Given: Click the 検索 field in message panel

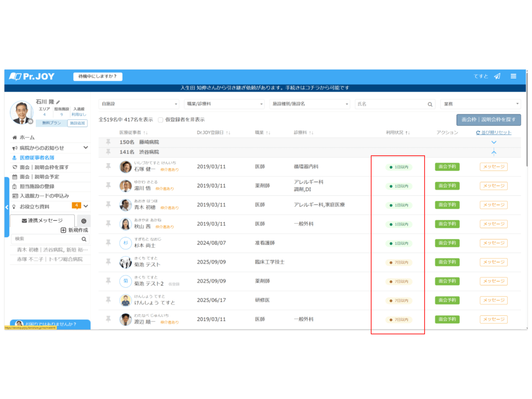Looking at the screenshot, I should pyautogui.click(x=46, y=239).
